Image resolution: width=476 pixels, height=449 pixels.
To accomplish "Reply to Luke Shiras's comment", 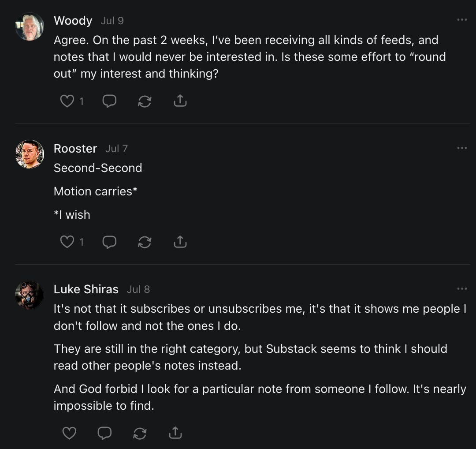I will [x=104, y=433].
